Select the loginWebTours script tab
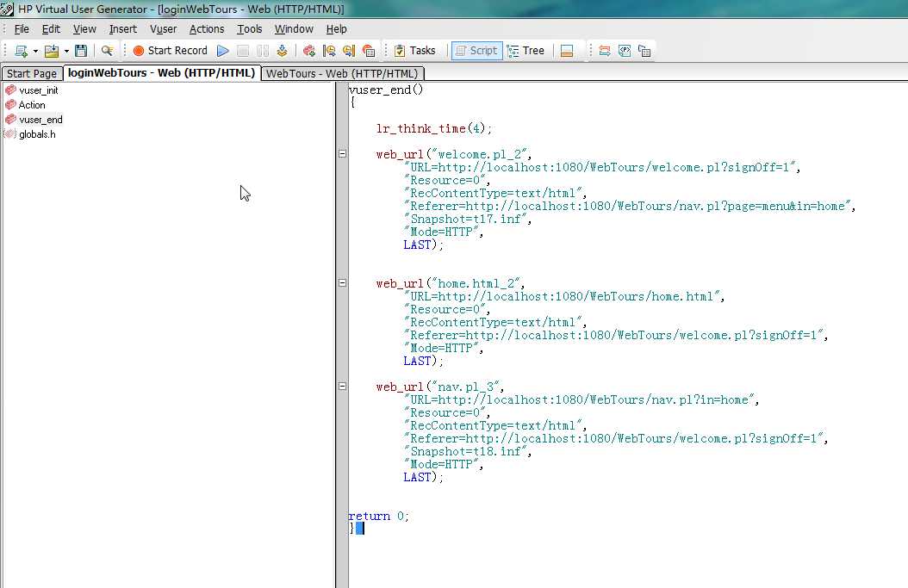The height and width of the screenshot is (588, 908). coord(162,73)
